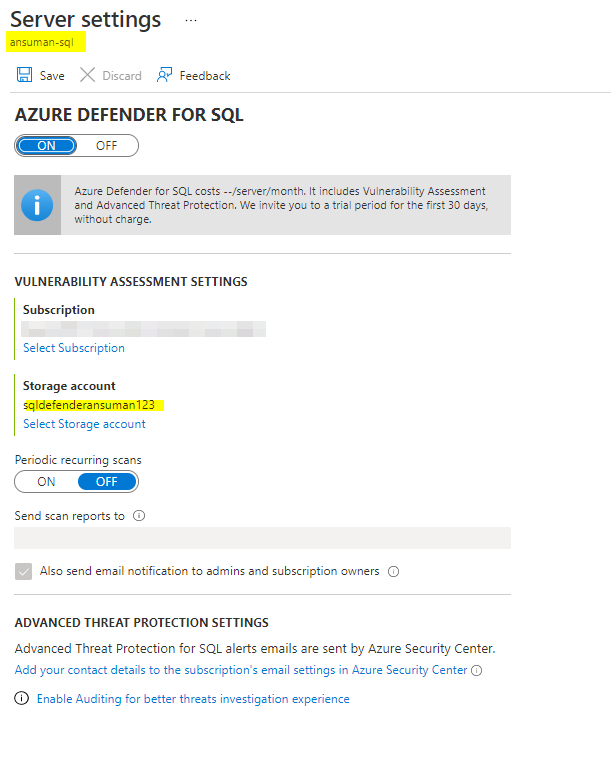Click info icon beside Send scan reports to
This screenshot has width=611, height=767.
click(139, 516)
